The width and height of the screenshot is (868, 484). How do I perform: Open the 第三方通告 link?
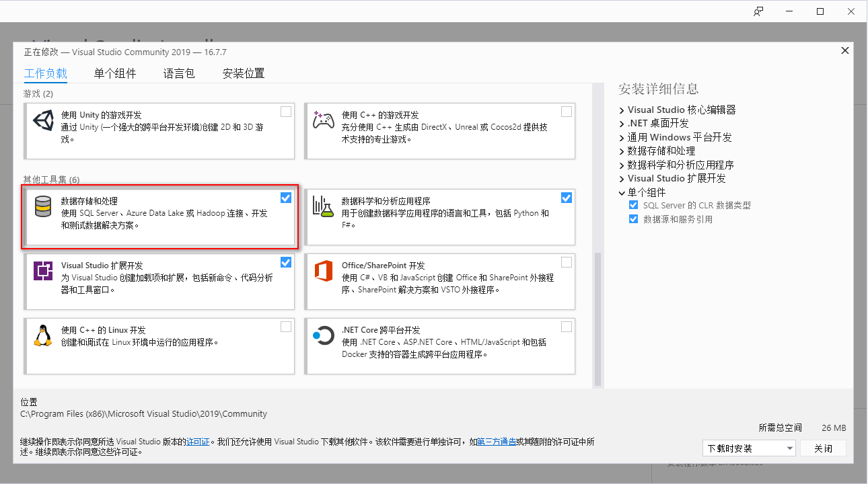click(497, 442)
